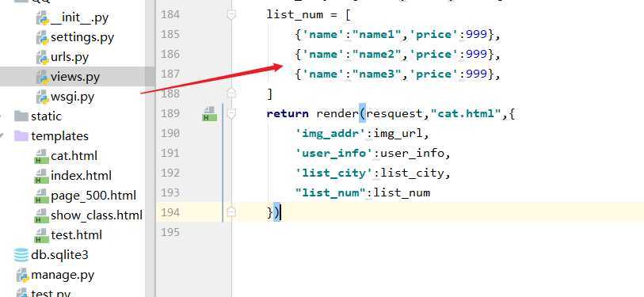Open show_class.html template
This screenshot has width=644, height=297.
97,215
